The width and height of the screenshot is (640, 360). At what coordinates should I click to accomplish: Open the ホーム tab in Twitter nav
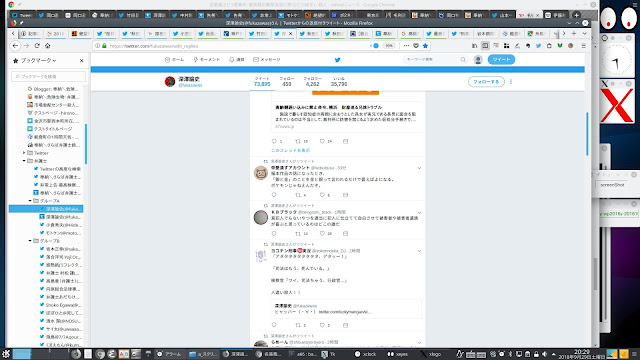pos(174,60)
